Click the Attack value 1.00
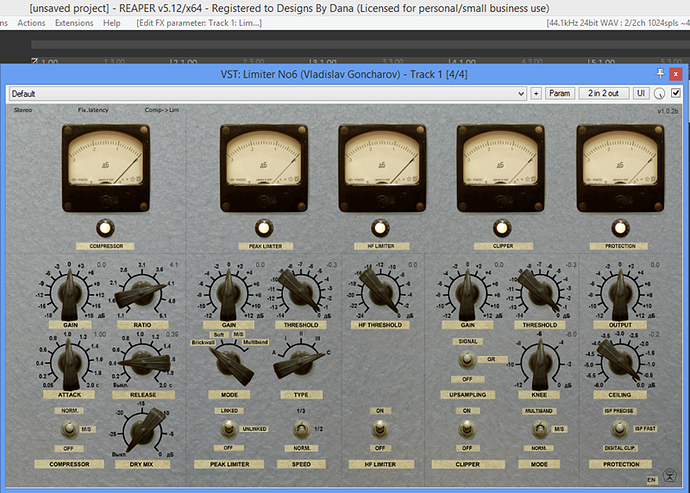 tap(100, 335)
